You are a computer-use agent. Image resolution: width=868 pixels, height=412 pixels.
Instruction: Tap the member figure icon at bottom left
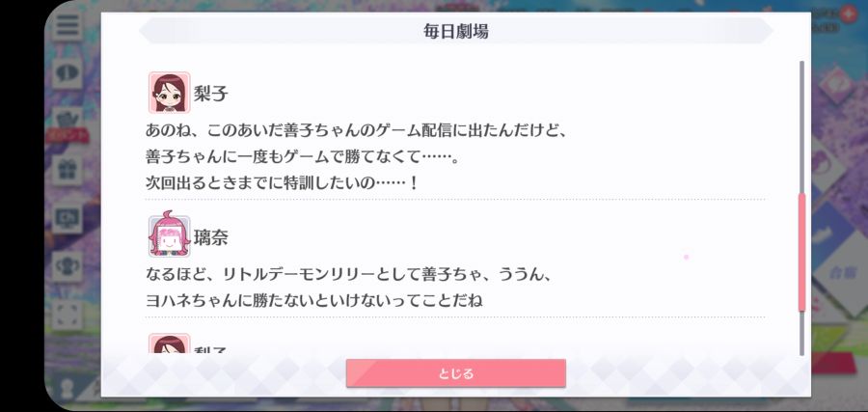click(x=68, y=389)
